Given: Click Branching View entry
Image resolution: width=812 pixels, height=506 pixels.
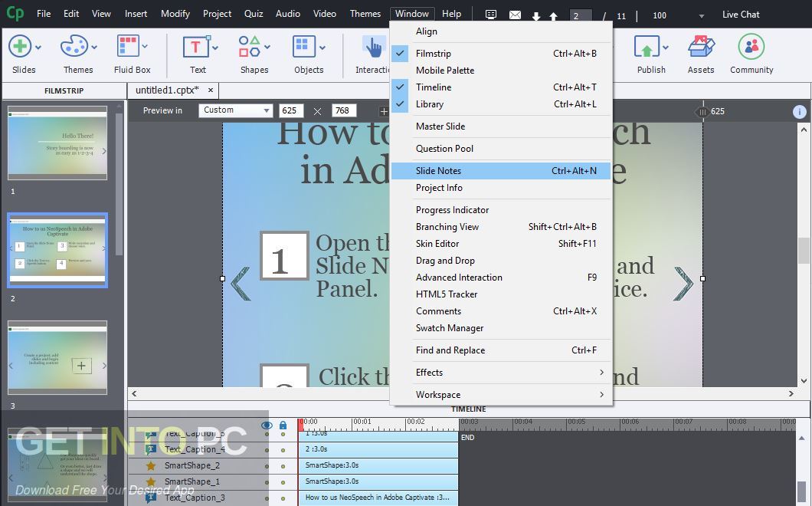Looking at the screenshot, I should (501, 227).
